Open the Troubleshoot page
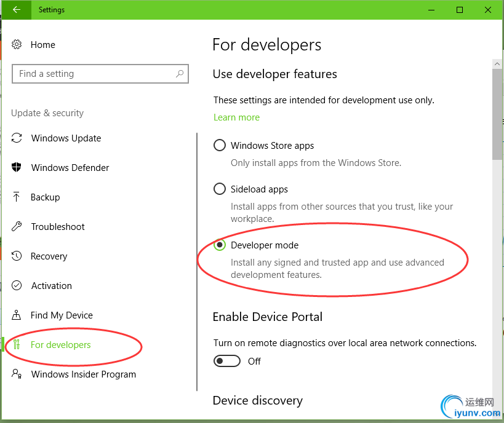Viewport: 504px width, 423px height. pyautogui.click(x=57, y=227)
